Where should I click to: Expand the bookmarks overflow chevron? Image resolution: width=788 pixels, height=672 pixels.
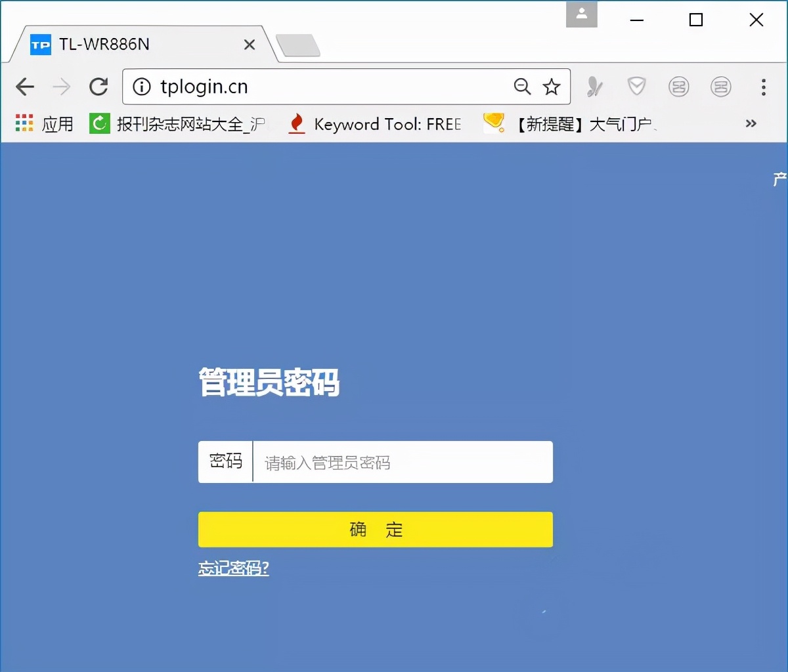click(751, 123)
